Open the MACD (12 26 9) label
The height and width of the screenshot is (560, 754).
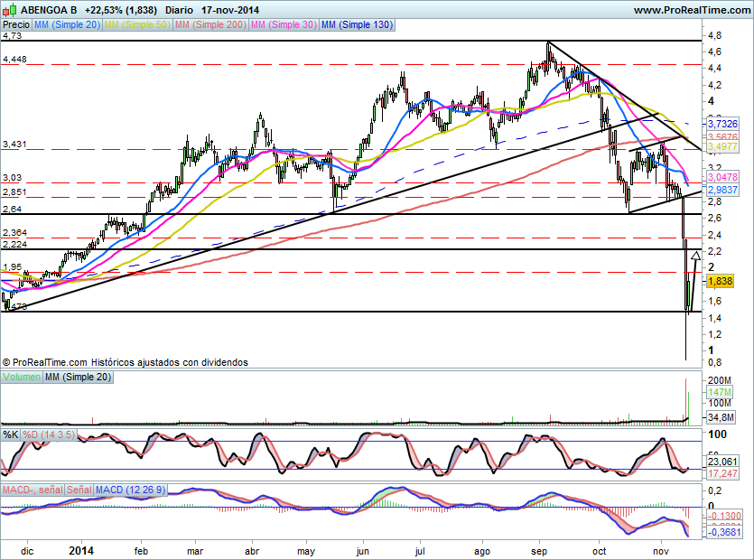tap(130, 490)
